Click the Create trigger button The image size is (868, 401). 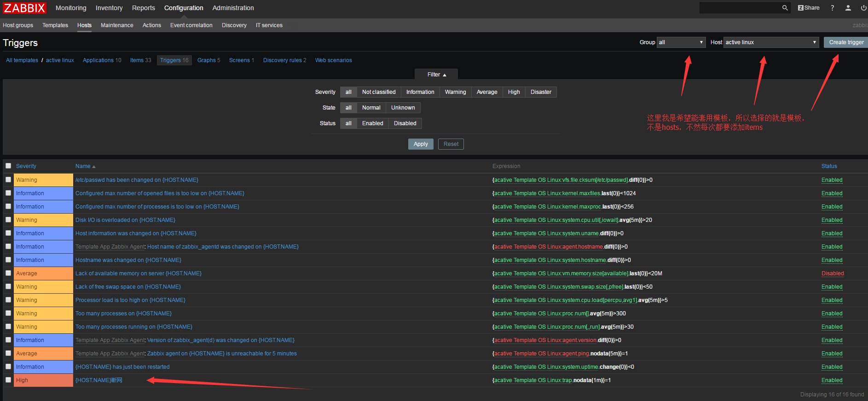[846, 42]
